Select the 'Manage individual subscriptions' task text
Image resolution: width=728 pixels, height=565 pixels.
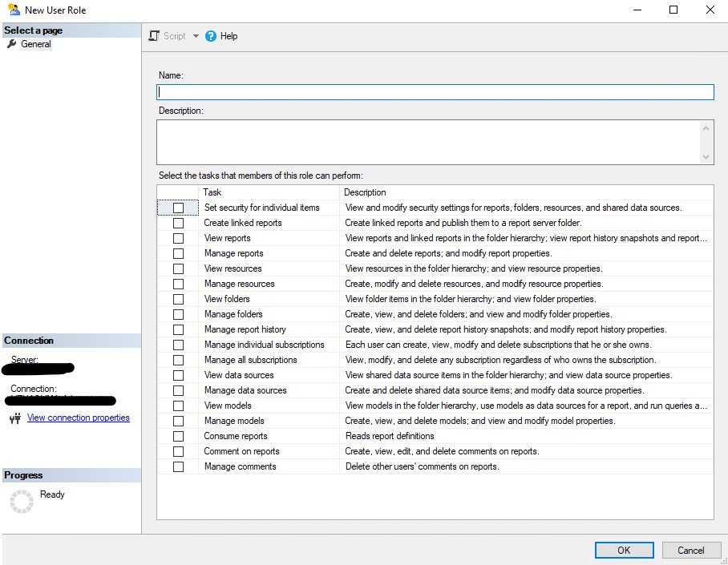point(264,345)
